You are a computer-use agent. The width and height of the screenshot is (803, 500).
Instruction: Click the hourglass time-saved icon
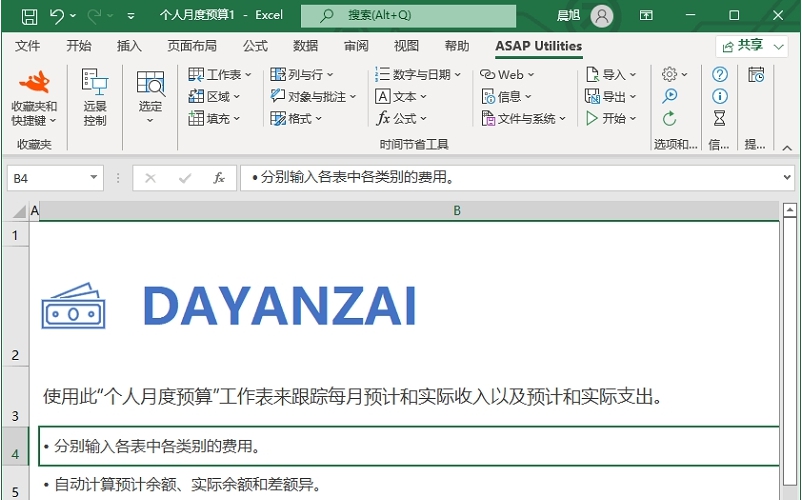point(720,118)
